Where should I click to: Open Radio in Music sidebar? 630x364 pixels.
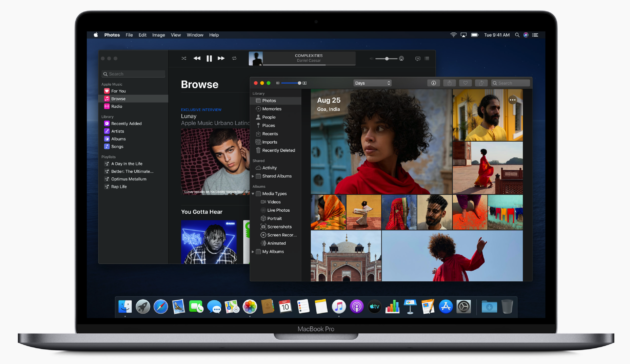click(133, 106)
